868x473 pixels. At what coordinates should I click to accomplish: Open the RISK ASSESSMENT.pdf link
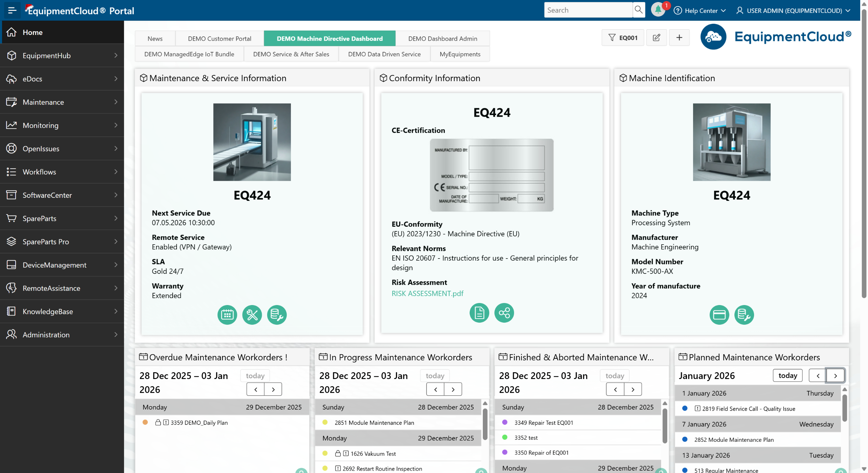[x=427, y=293]
